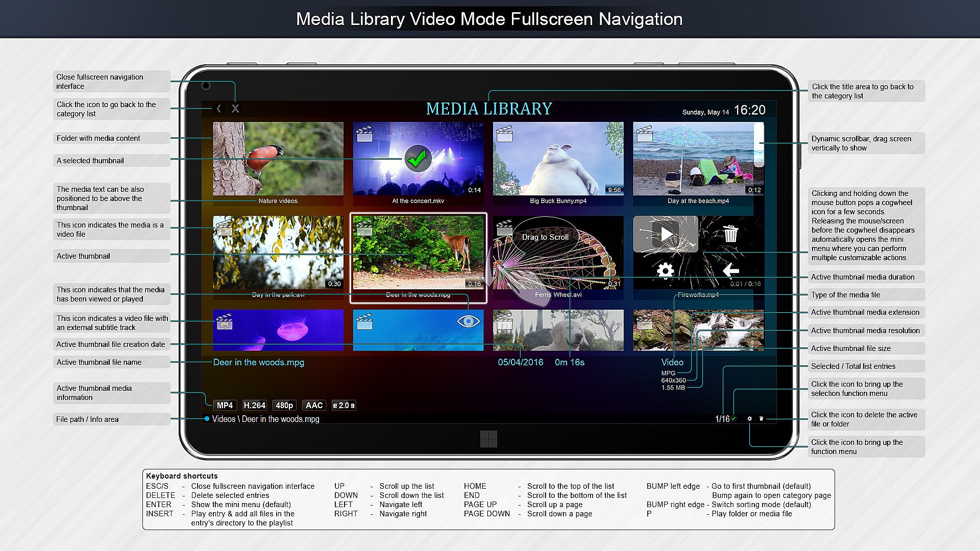Close fullscreen navigation with the X icon
Image resolution: width=980 pixels, height=551 pixels.
click(235, 108)
